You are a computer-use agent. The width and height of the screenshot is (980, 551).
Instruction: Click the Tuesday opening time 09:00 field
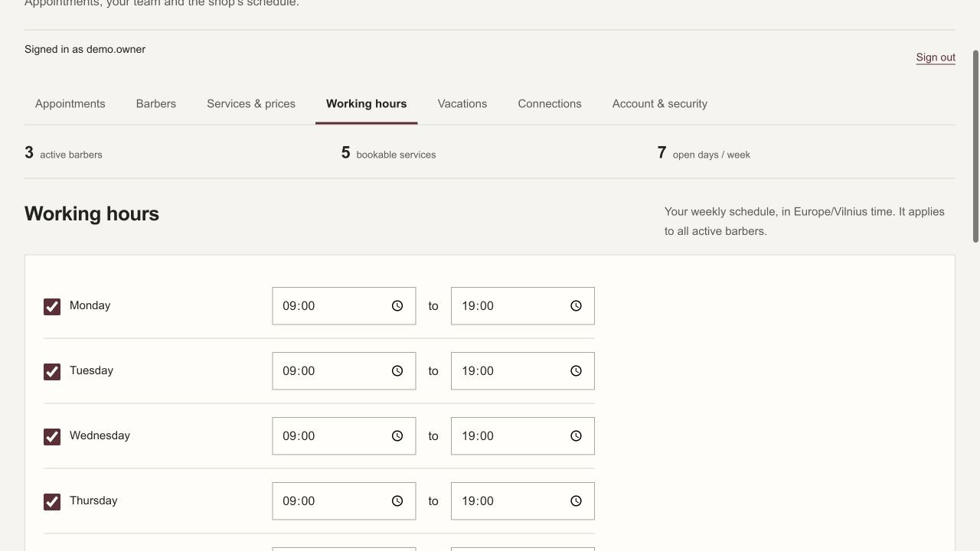[344, 371]
